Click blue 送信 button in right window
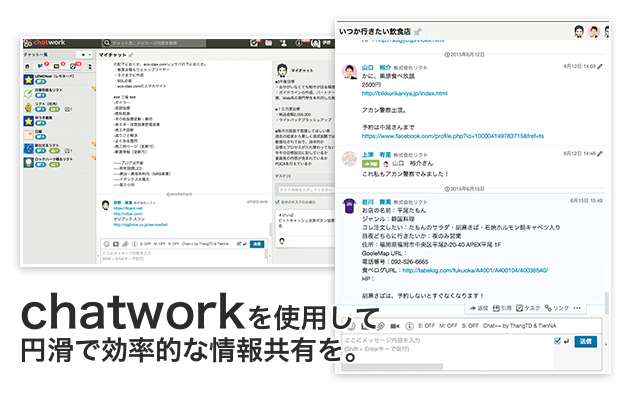 click(x=586, y=341)
